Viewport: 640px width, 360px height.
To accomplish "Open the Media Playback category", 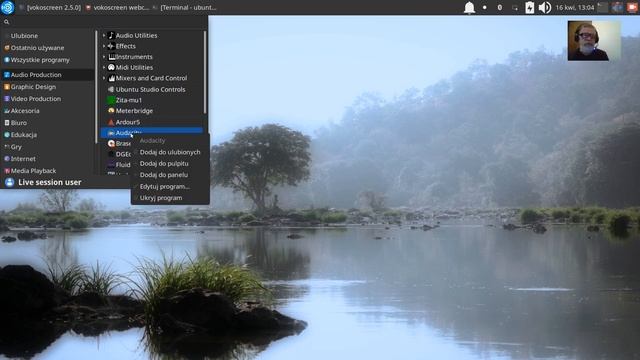I will (47, 171).
